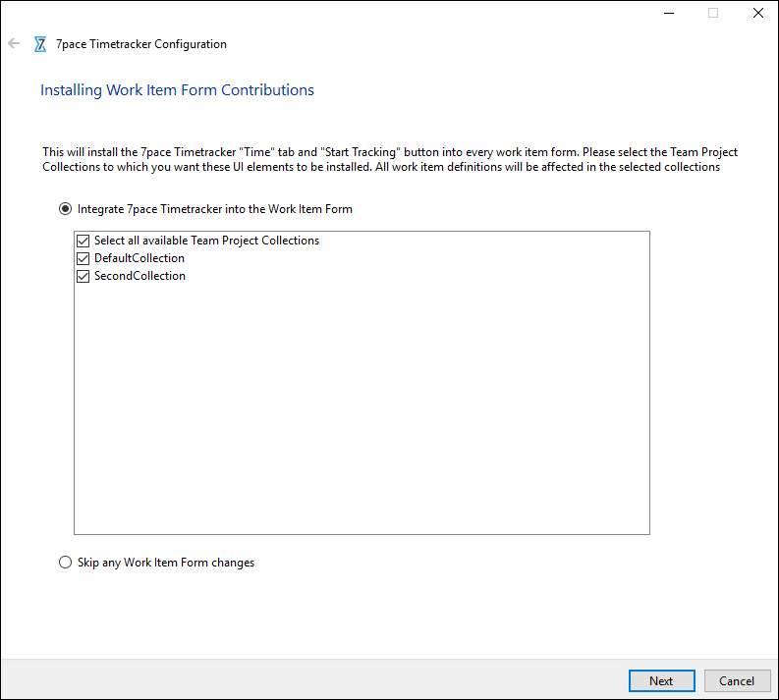Image resolution: width=779 pixels, height=700 pixels.
Task: Click the Installing Work Item Form Contributions heading
Action: [178, 90]
